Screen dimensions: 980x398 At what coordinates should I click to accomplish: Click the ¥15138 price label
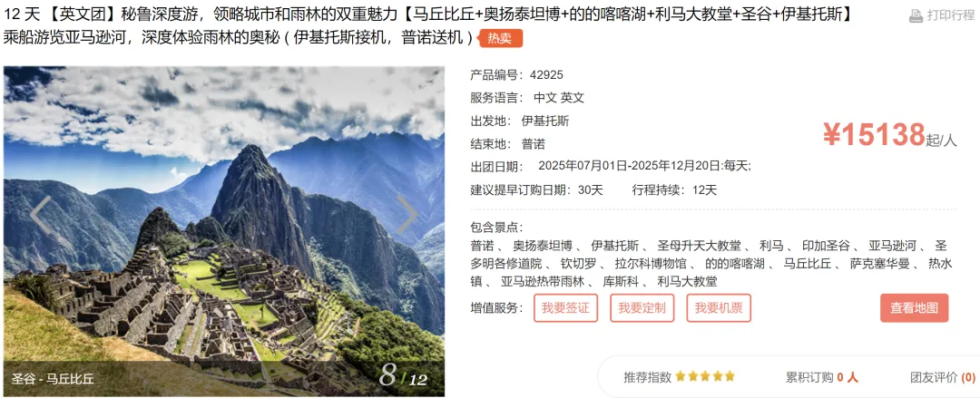click(874, 135)
